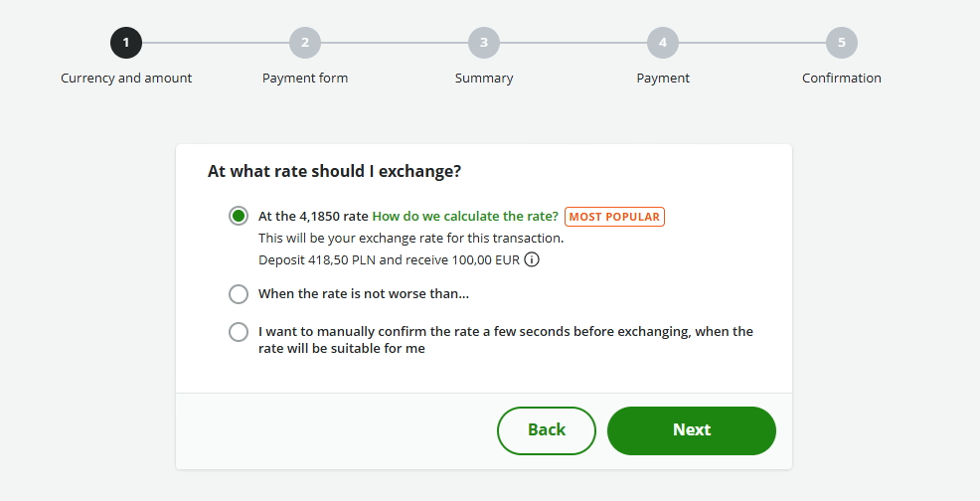Click the MOST POPULAR badge
This screenshot has width=980, height=501.
click(x=614, y=217)
